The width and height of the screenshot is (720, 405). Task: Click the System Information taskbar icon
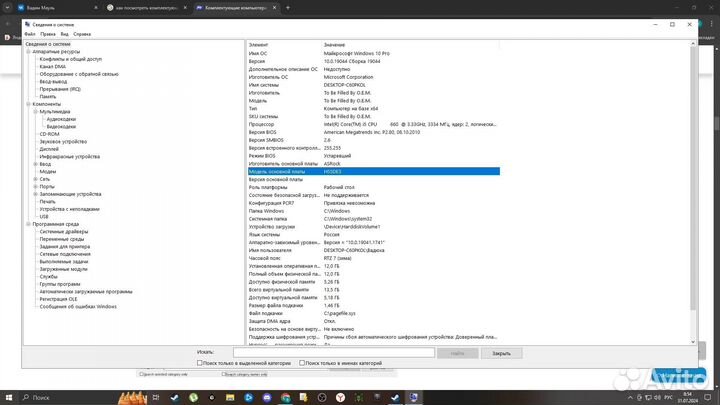tap(414, 397)
